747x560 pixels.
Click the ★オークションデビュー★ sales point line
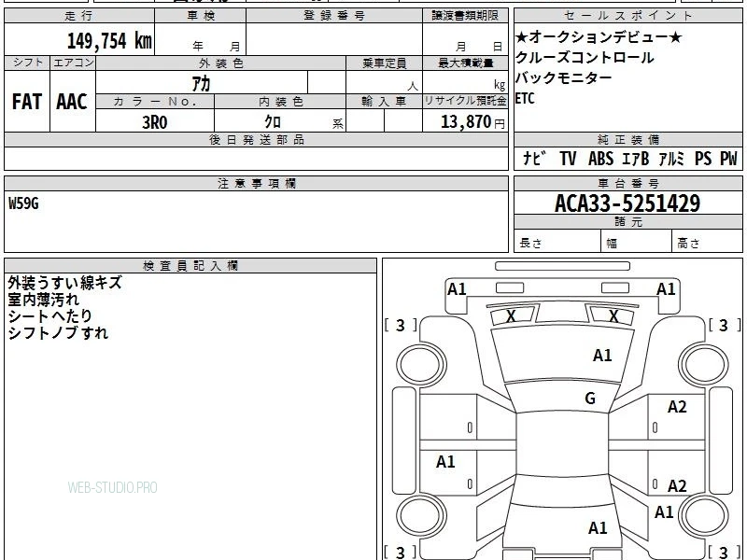point(599,37)
